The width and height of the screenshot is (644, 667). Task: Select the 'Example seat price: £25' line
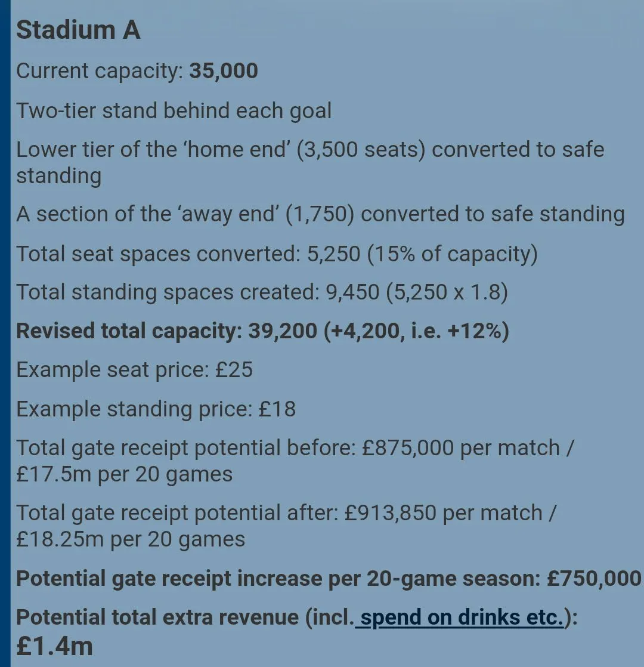[x=134, y=370]
